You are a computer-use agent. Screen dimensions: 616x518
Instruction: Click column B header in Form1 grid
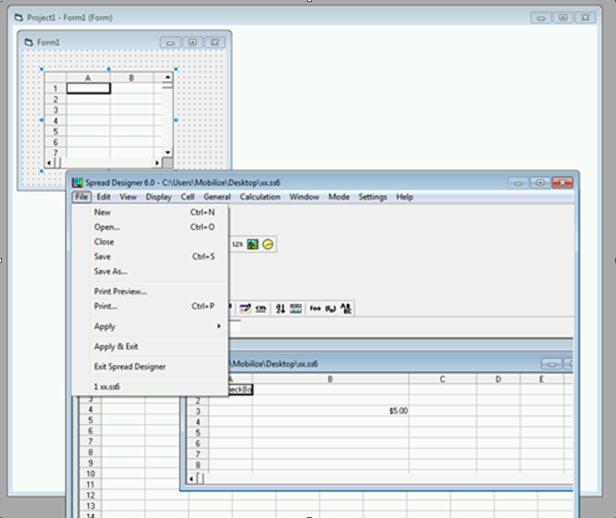tap(132, 78)
